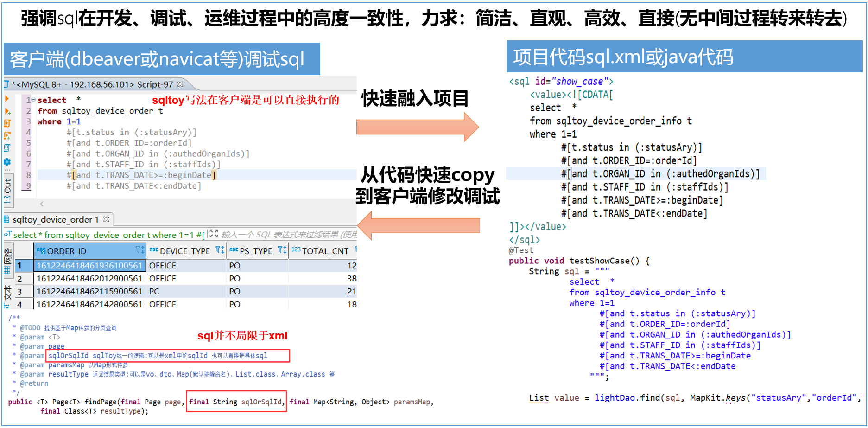Click the final String sqlOrSqlId parameter
Image resolution: width=868 pixels, height=428 pixels.
[236, 402]
